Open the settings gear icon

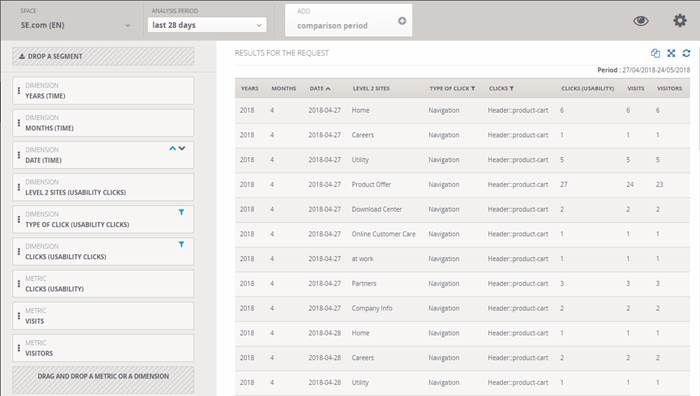click(679, 21)
